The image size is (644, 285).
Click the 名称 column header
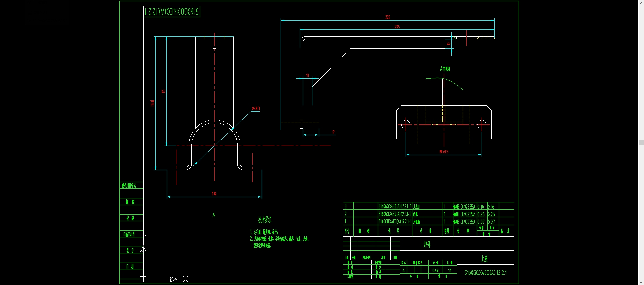426,231
